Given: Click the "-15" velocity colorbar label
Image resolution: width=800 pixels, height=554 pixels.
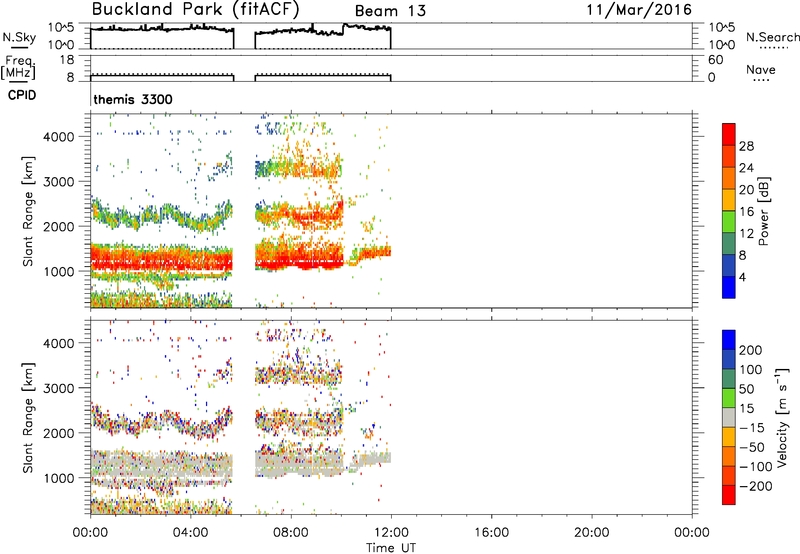Looking at the screenshot, I should click(752, 427).
